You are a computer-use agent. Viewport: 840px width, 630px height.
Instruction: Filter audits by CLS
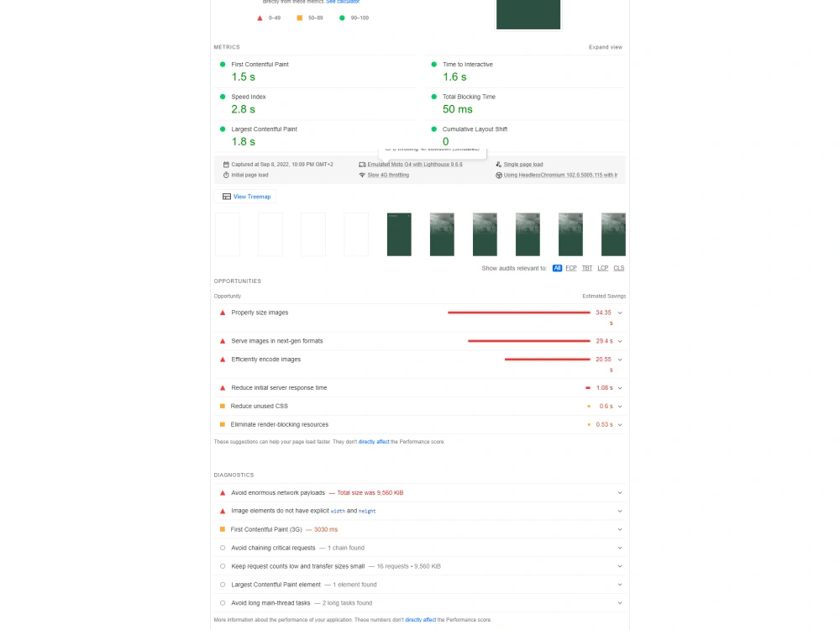(x=619, y=268)
